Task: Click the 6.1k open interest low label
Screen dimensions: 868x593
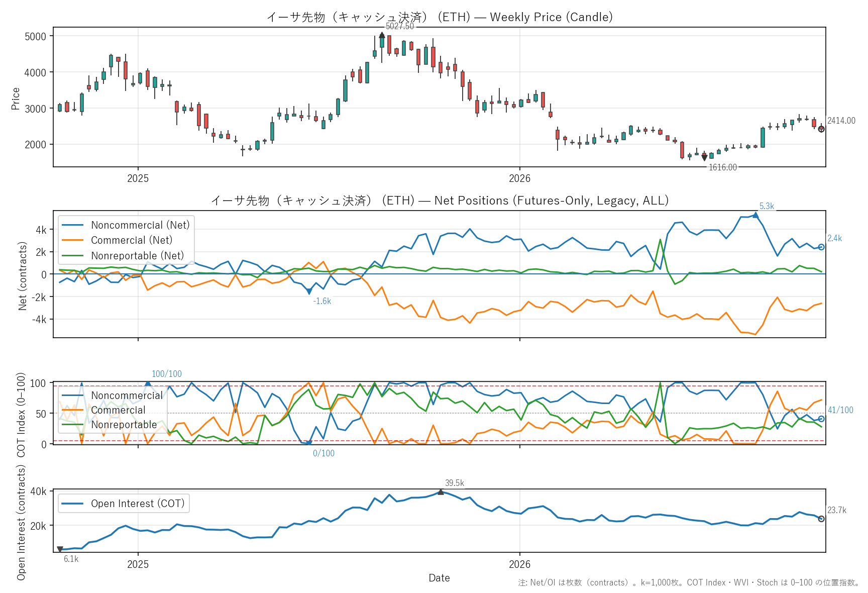Action: [71, 559]
